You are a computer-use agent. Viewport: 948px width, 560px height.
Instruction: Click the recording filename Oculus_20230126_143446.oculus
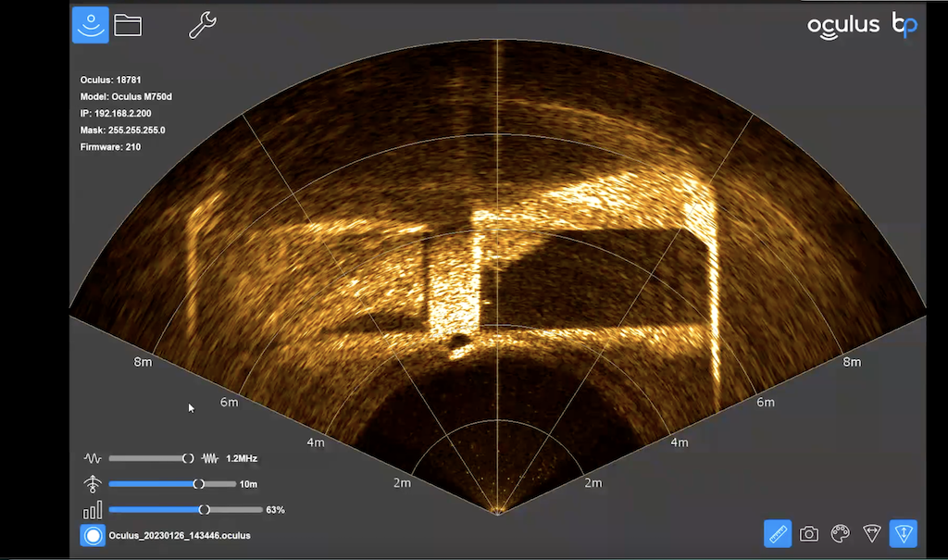180,536
